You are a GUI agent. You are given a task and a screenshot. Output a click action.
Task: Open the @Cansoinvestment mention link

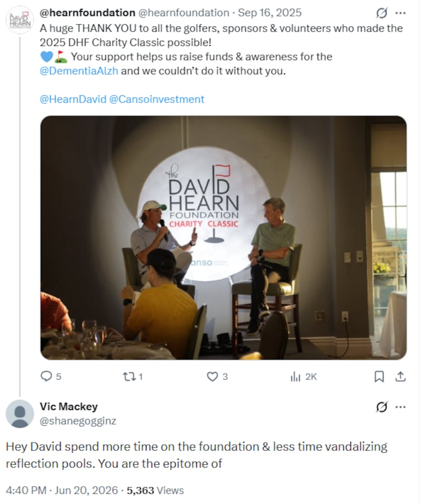click(x=157, y=99)
